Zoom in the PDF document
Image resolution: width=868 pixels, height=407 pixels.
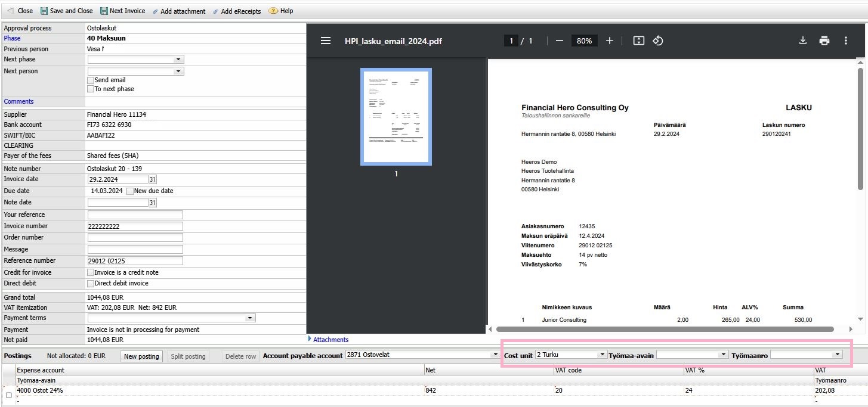609,41
